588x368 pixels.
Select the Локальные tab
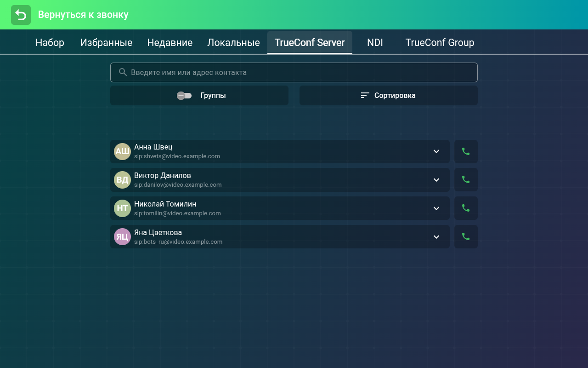pyautogui.click(x=233, y=43)
